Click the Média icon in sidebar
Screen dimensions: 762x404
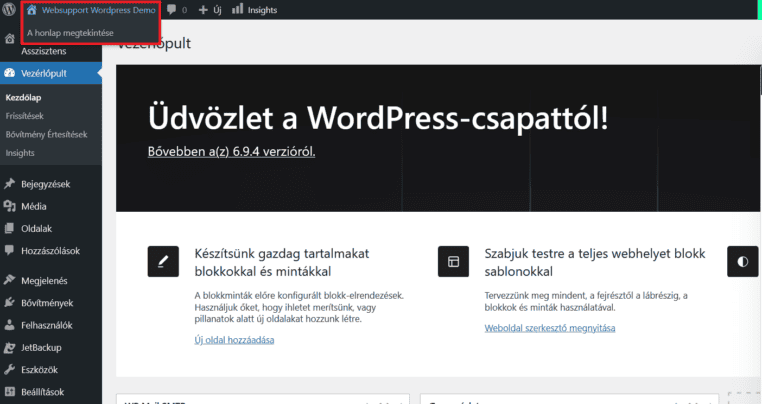tap(10, 207)
